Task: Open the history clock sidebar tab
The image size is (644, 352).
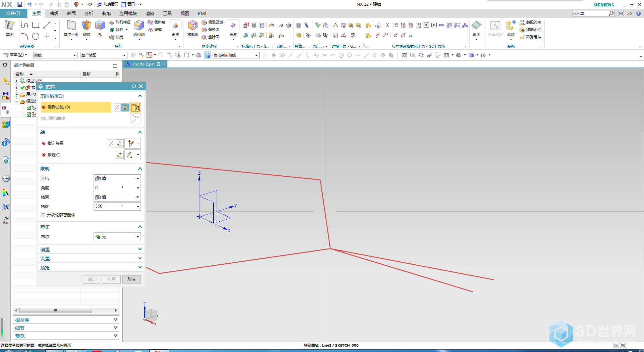Action: point(6,178)
